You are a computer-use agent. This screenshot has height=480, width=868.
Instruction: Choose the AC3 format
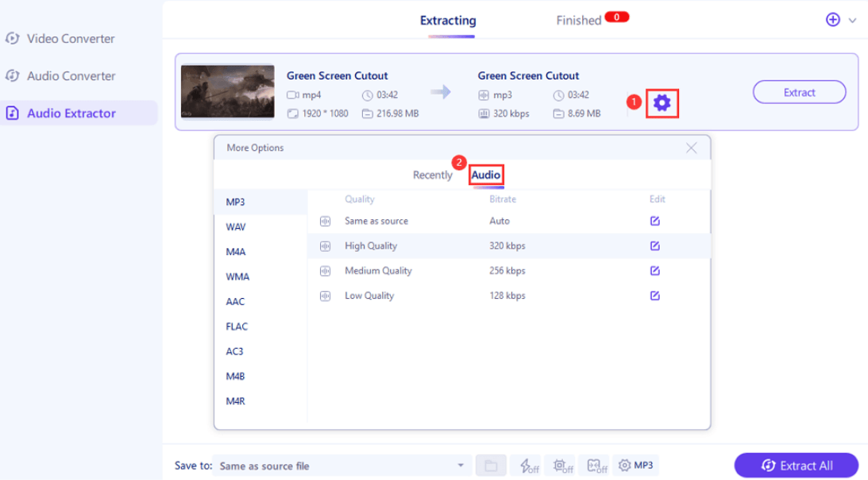click(x=260, y=352)
